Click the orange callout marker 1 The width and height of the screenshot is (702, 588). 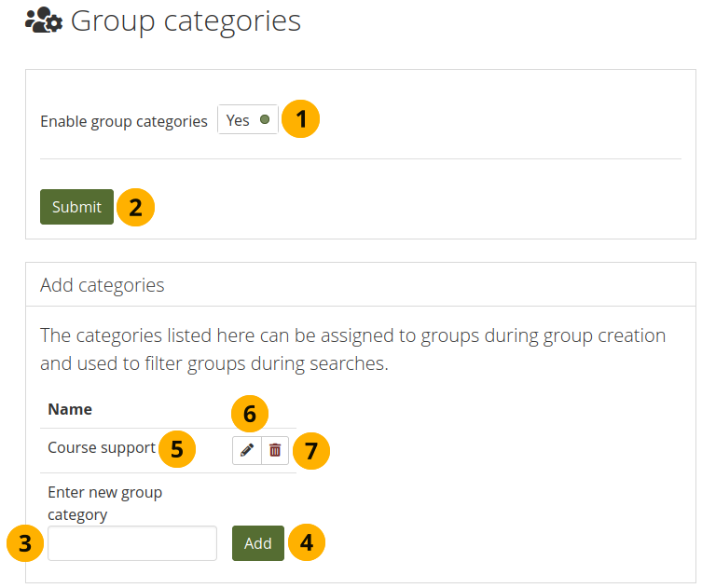[301, 120]
